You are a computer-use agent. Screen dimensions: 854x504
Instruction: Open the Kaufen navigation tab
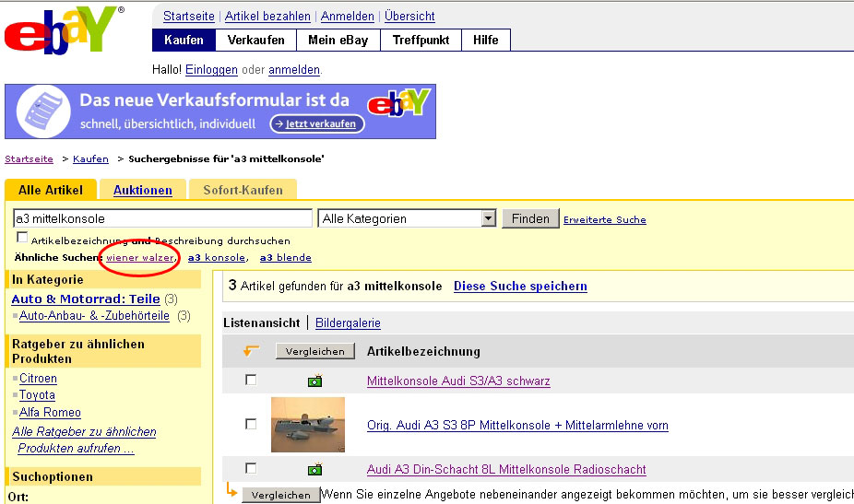(184, 40)
